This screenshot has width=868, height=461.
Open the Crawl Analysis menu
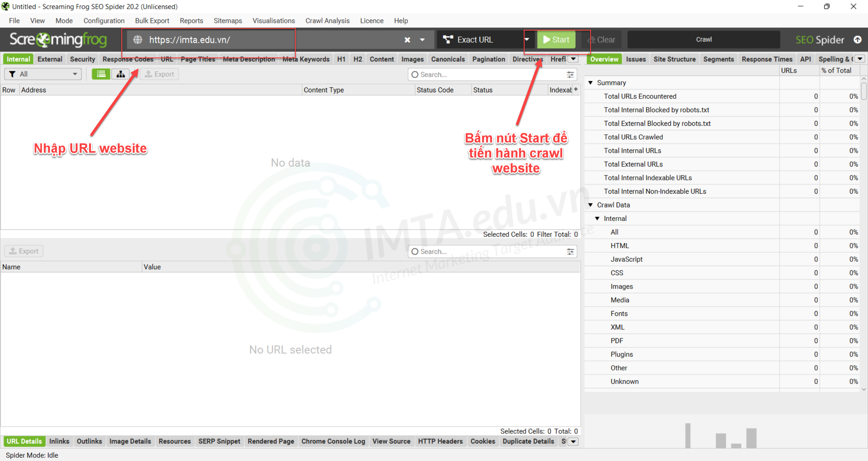pos(327,21)
